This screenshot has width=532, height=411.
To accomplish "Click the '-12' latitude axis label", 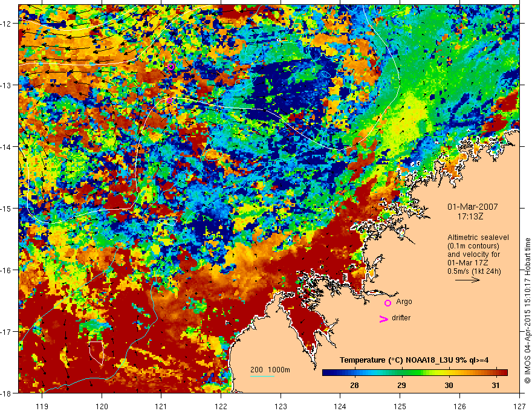I will (x=6, y=24).
